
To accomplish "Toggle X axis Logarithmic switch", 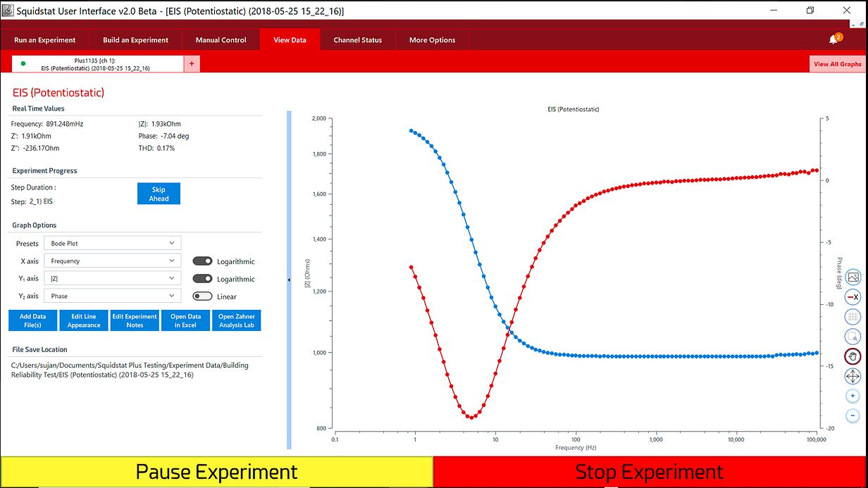I will [202, 261].
